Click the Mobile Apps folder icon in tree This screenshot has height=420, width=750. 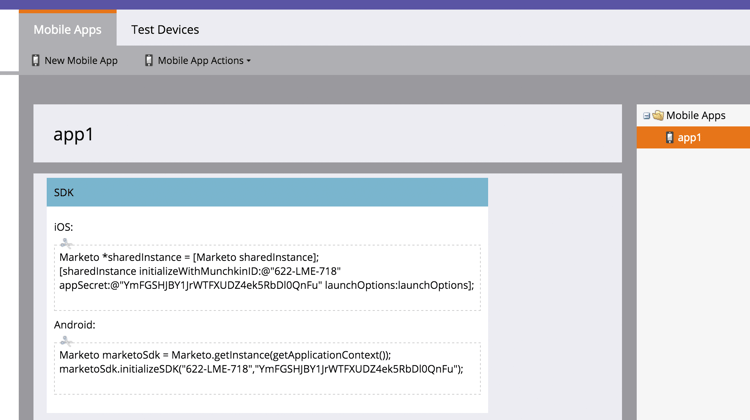click(x=658, y=115)
